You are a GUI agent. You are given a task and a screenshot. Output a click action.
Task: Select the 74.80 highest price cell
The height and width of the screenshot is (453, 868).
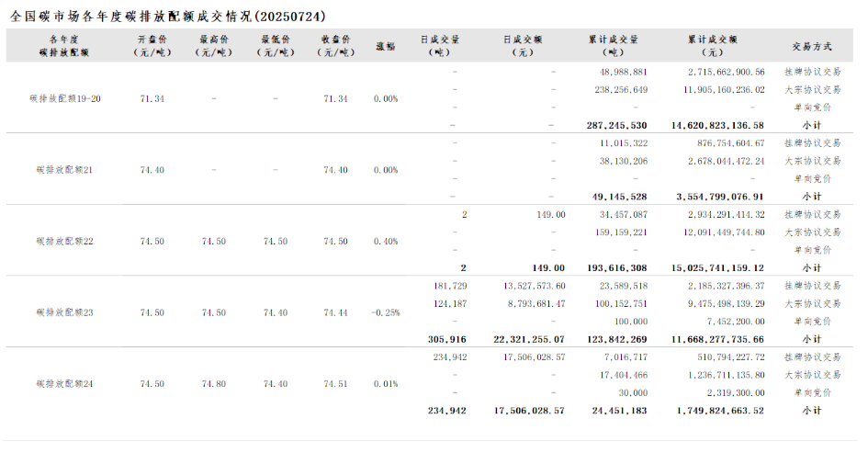click(213, 383)
